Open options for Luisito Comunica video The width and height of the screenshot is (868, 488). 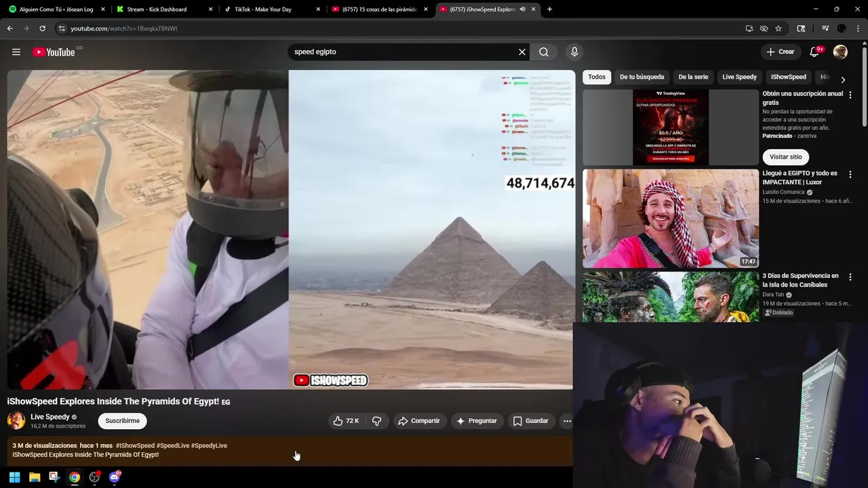(850, 174)
